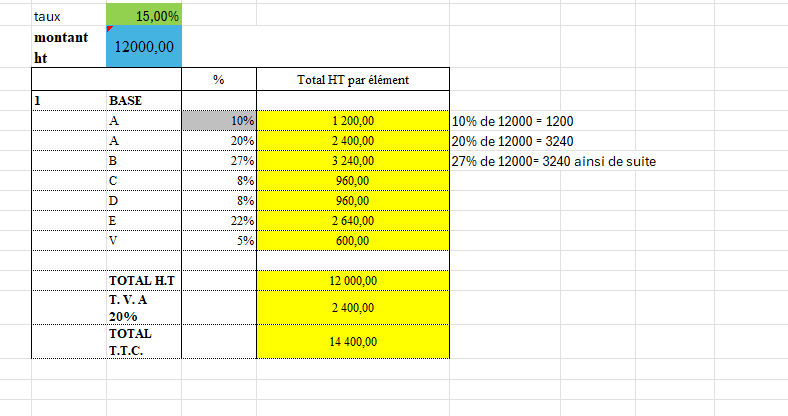Click the 'T. V. A 20%' label cell
Image resolution: width=788 pixels, height=416 pixels.
click(144, 308)
